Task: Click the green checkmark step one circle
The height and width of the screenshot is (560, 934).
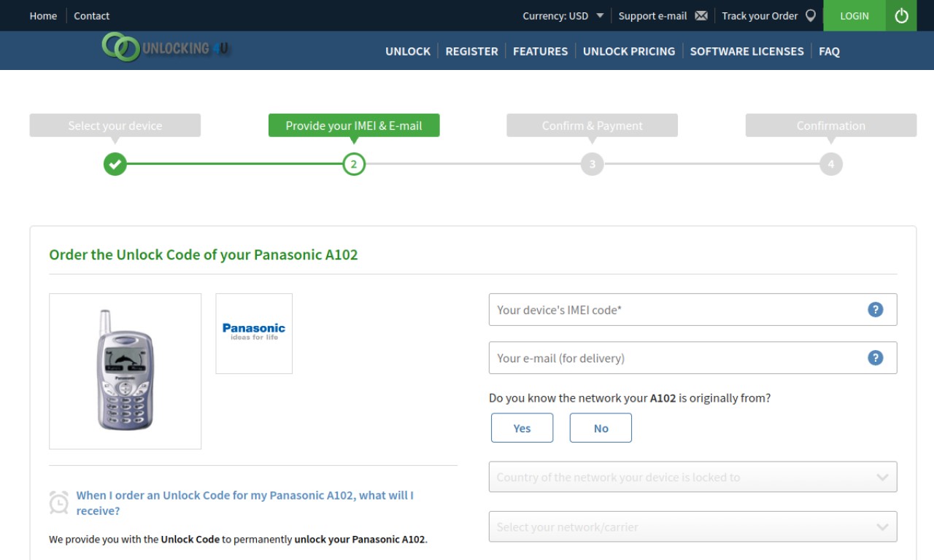Action: point(115,164)
